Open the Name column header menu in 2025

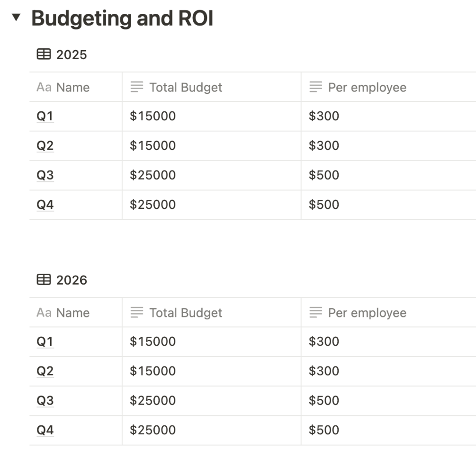pos(72,87)
